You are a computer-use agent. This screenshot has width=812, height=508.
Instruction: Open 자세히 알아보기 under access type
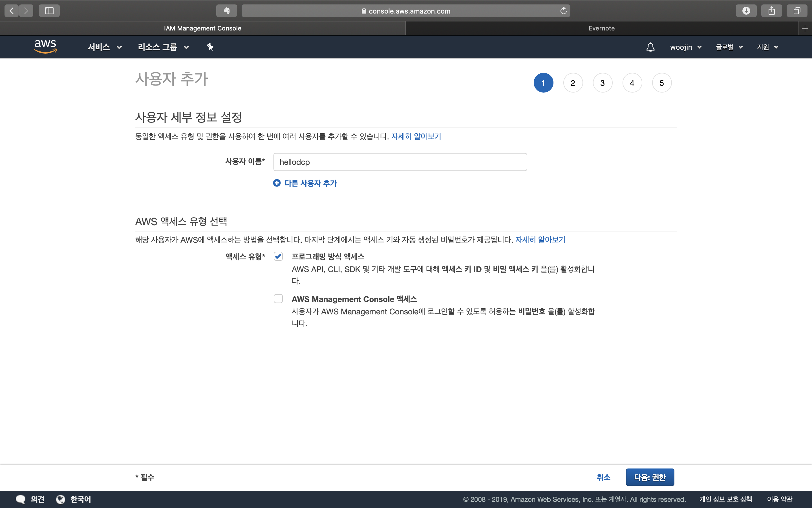tap(540, 240)
